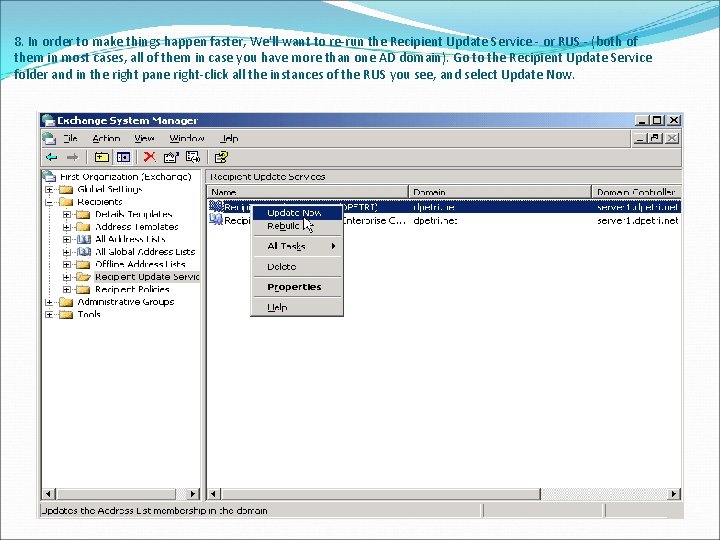Collapse the Recipients node
This screenshot has height=540, width=720.
pos(49,202)
